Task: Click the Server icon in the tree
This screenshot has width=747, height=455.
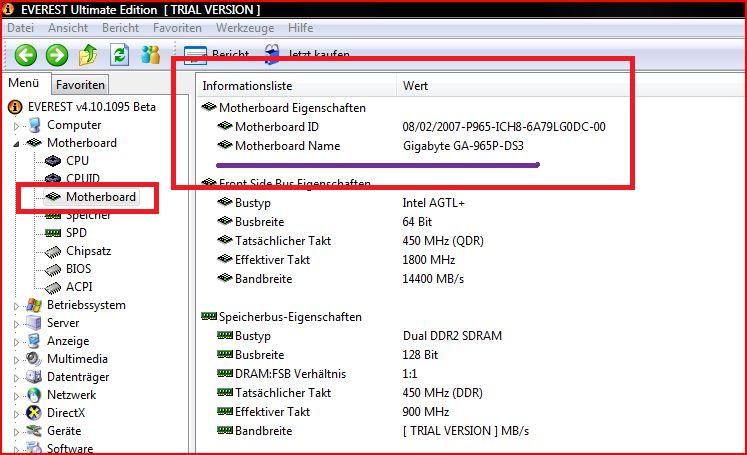Action: click(34, 323)
